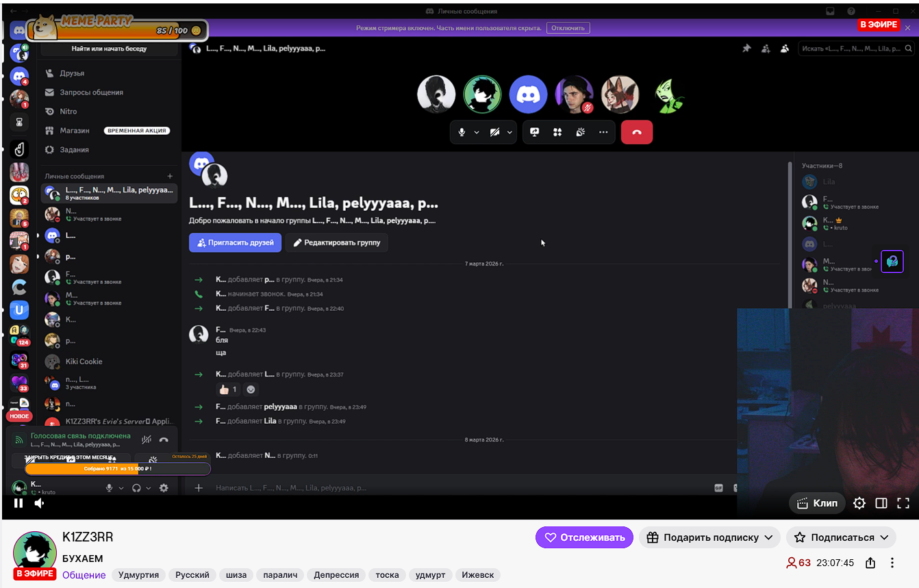
Task: Open more call options with three dots
Action: 603,132
